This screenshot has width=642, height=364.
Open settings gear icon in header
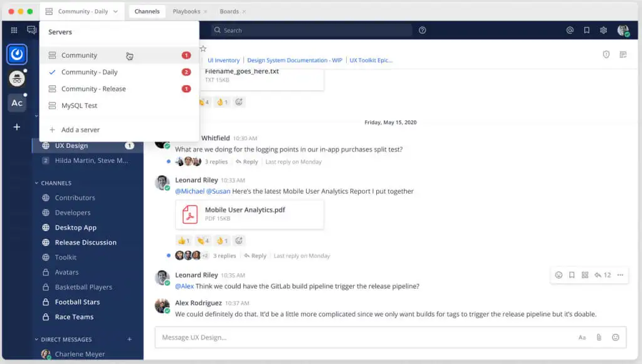[603, 30]
